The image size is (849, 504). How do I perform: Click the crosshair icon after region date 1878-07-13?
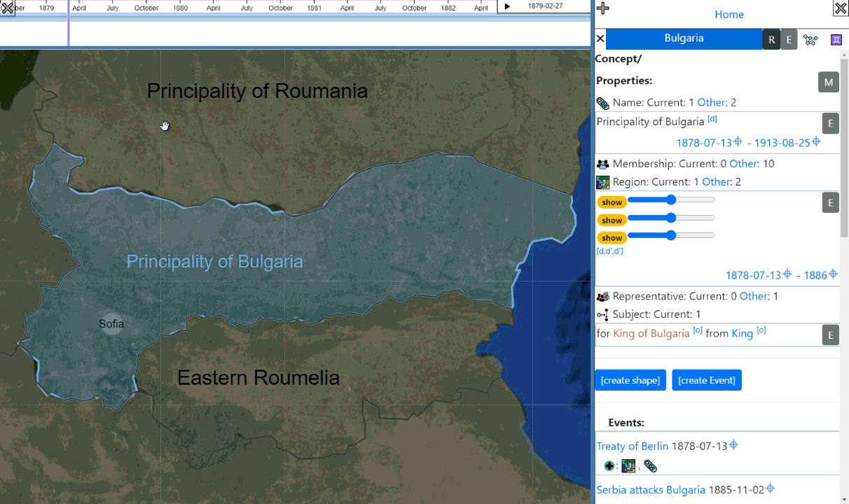point(787,274)
